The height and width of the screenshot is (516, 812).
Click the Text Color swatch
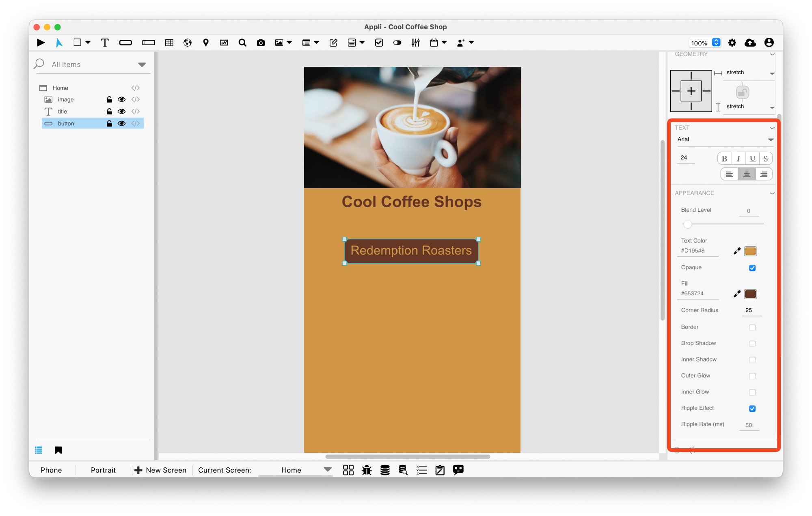(750, 251)
